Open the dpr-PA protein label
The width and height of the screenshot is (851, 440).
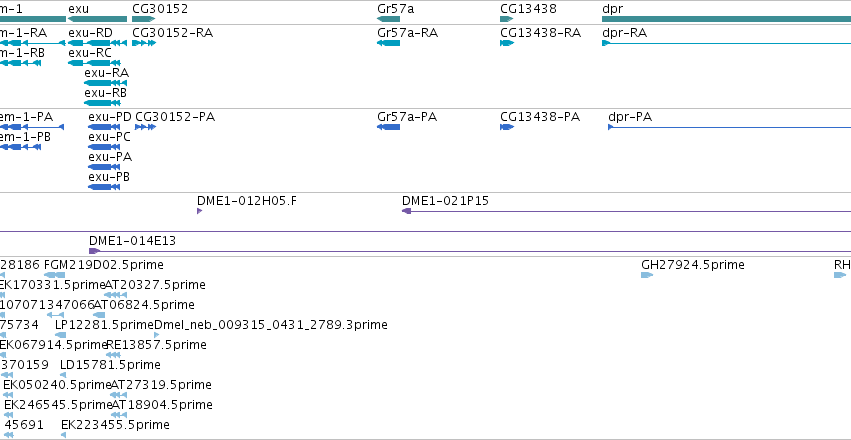[630, 117]
